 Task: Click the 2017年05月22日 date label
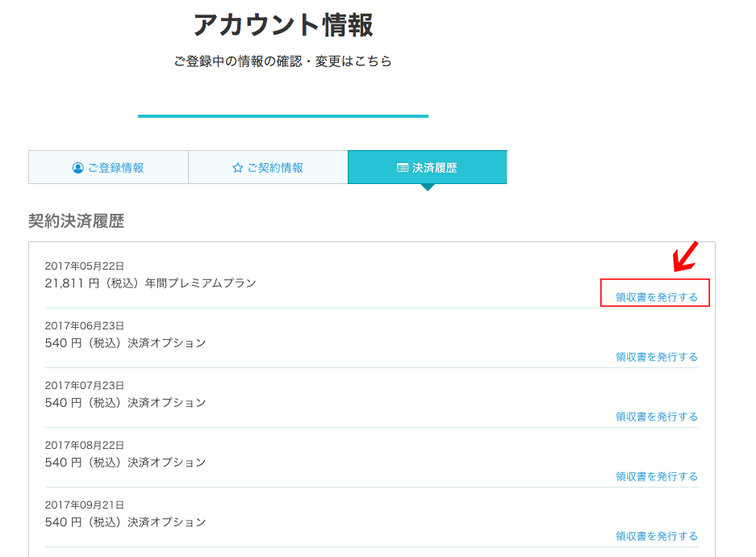(x=85, y=266)
